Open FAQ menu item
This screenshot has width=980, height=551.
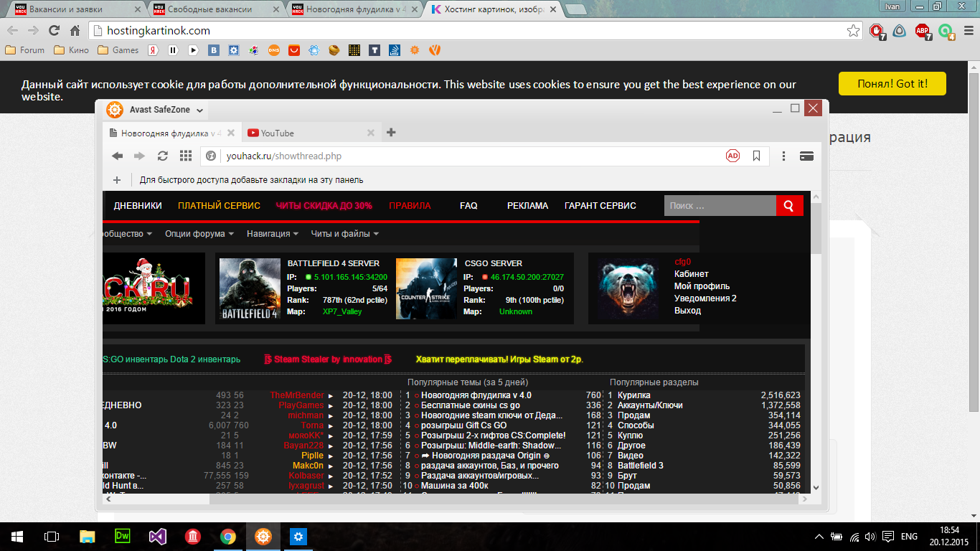468,205
